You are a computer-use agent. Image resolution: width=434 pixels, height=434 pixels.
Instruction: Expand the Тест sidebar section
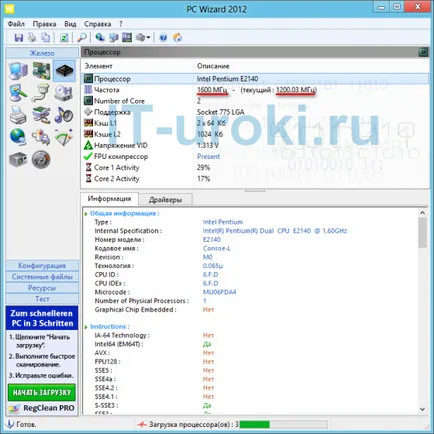coord(42,299)
